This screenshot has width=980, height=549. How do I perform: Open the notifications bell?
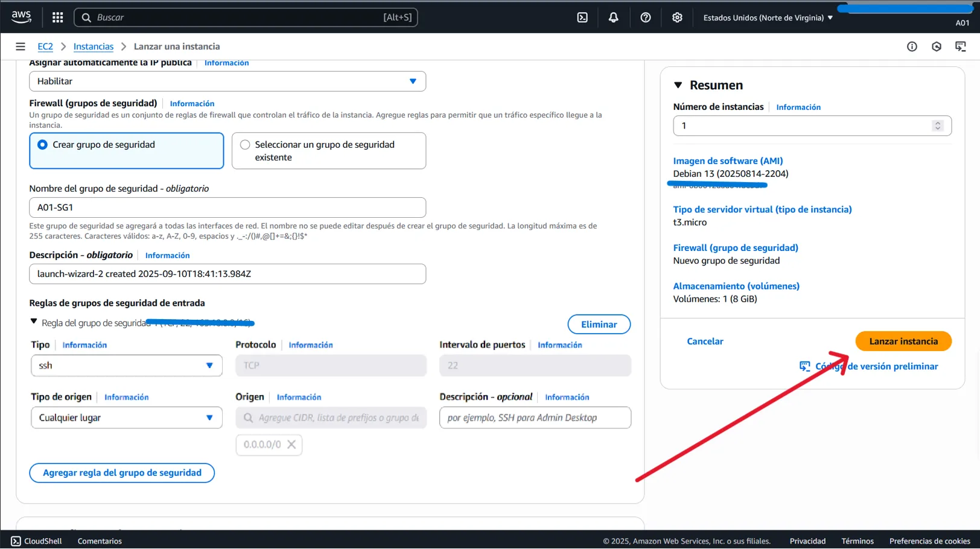pos(613,17)
